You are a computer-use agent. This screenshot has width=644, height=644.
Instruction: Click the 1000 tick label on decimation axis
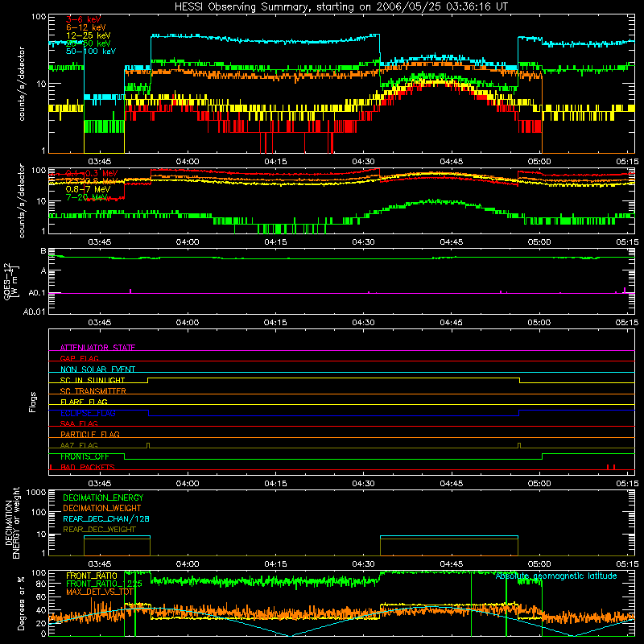click(36, 492)
